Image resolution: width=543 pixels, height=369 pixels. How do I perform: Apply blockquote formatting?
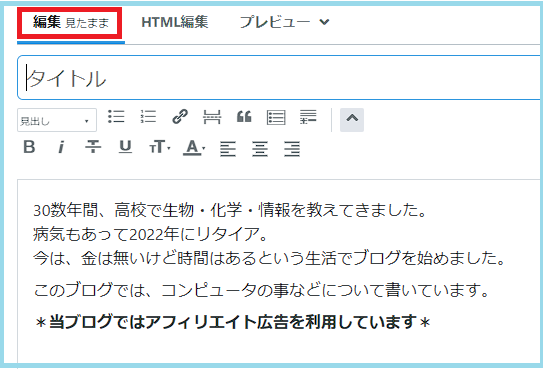tap(244, 117)
